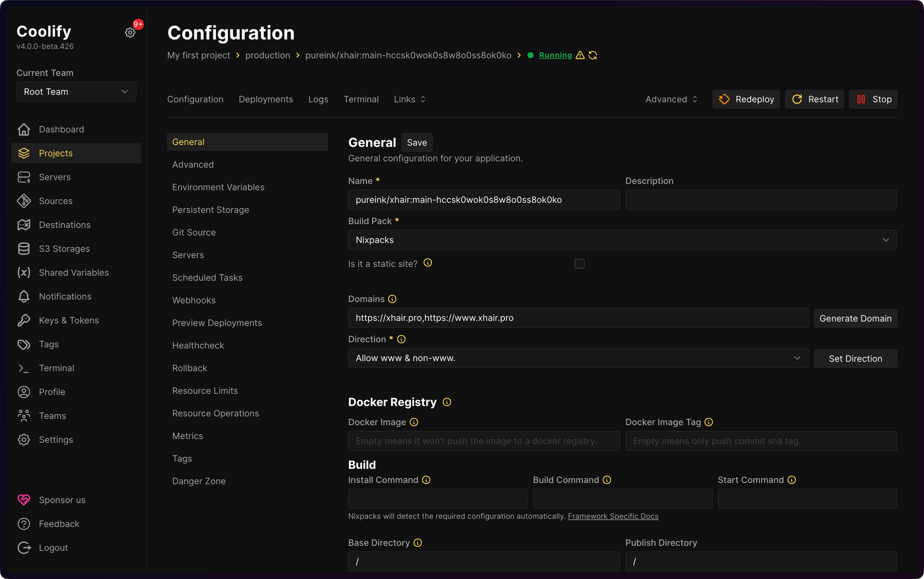
Task: Open Scheduled Tasks section
Action: (x=207, y=277)
